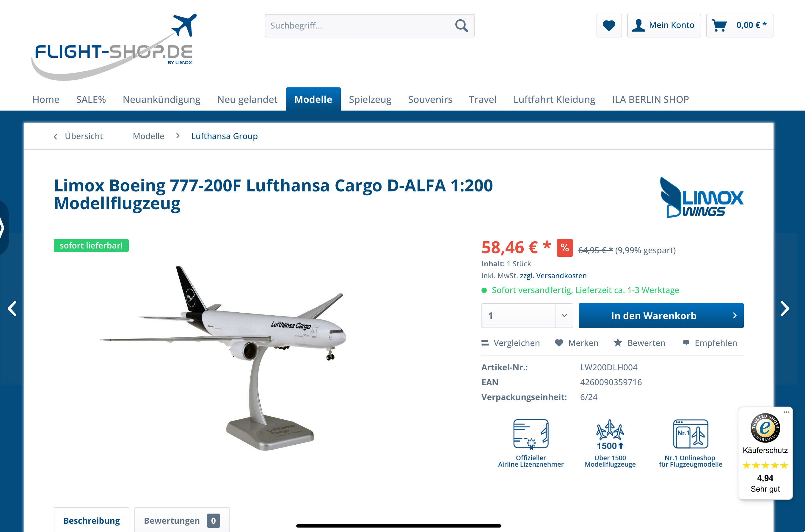Go to next product with right chevron
The width and height of the screenshot is (805, 532).
[x=785, y=309]
